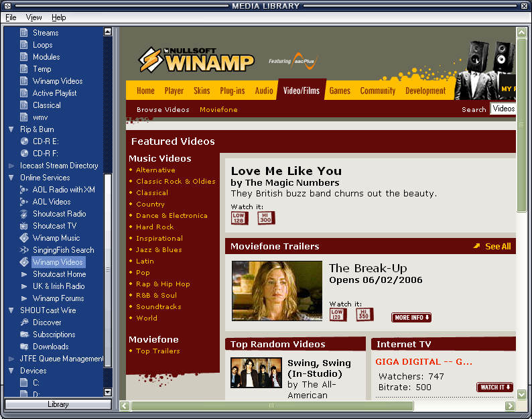Click the sidebar scroll-up arrow

pos(108,32)
